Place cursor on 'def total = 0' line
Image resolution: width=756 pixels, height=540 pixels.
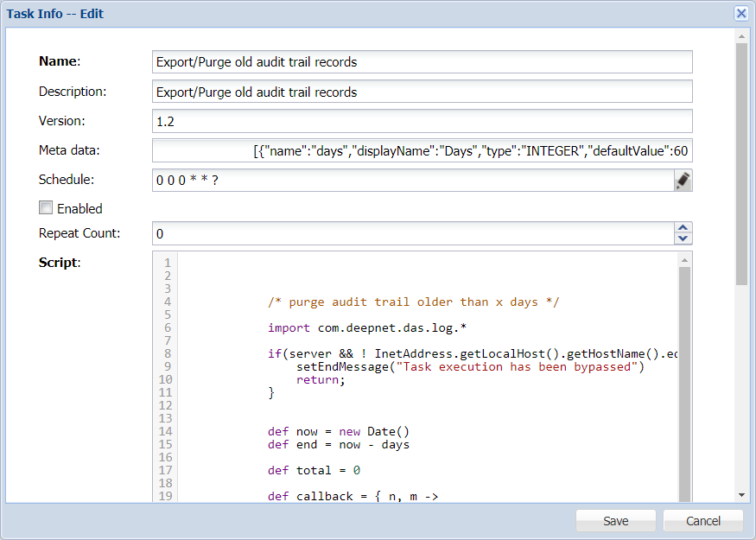point(314,470)
